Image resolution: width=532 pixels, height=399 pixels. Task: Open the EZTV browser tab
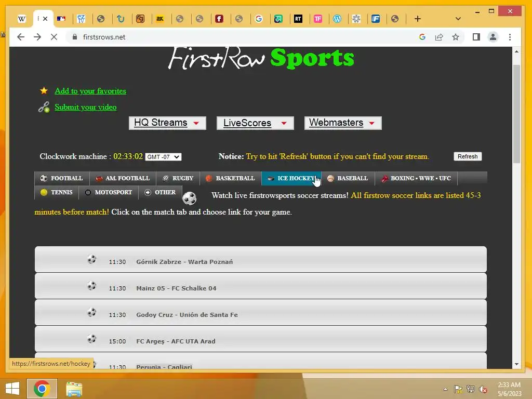[x=81, y=19]
